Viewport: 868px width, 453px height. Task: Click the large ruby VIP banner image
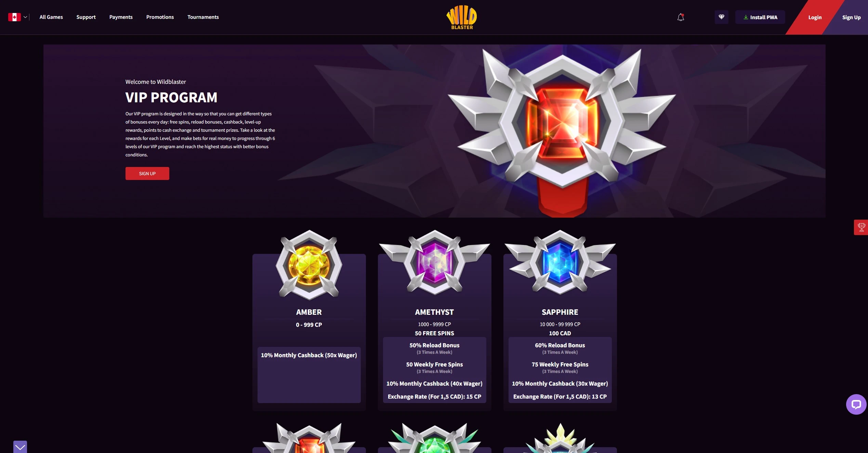click(x=562, y=132)
